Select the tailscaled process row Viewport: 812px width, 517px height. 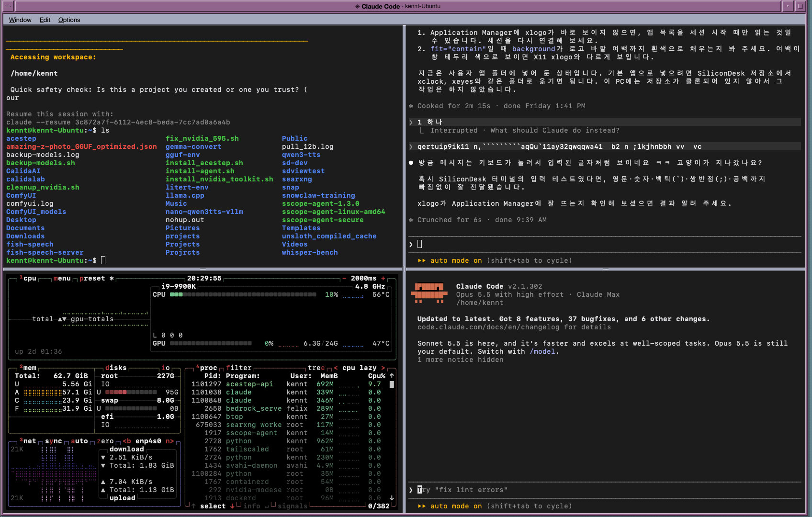point(286,449)
